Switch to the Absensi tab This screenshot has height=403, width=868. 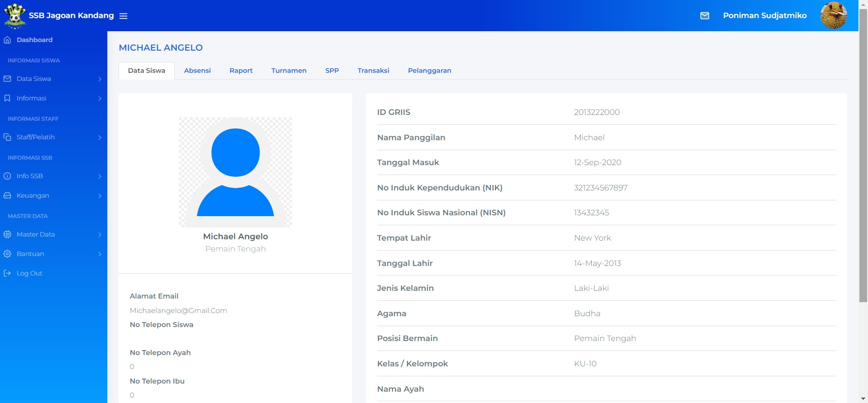click(x=197, y=71)
